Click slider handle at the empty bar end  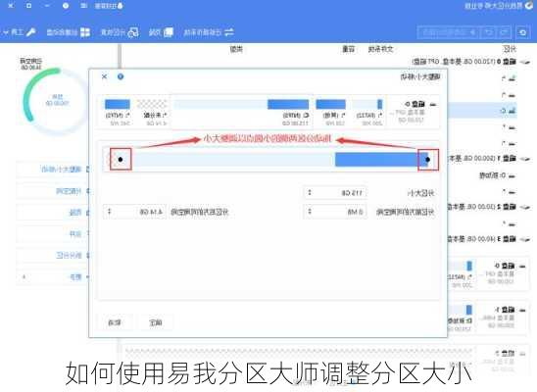pos(121,160)
